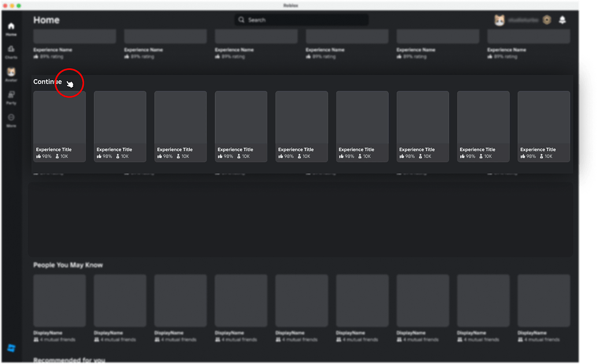Click inside the Search input field
The height and width of the screenshot is (364, 598).
coord(300,19)
